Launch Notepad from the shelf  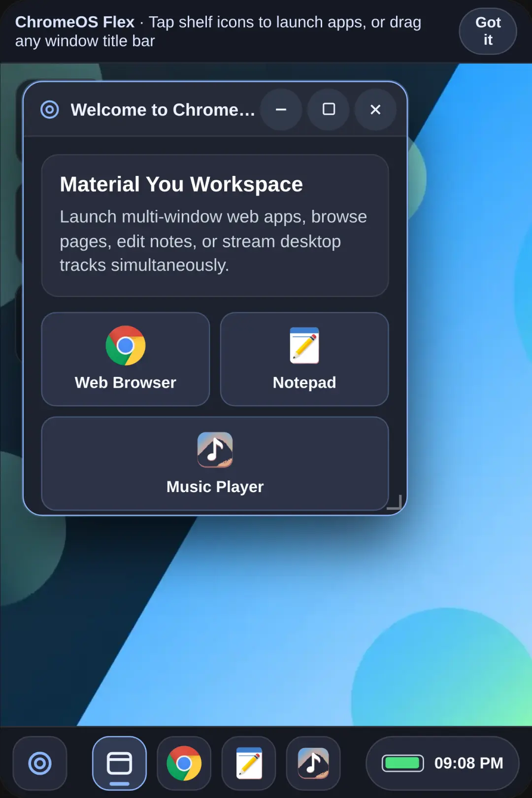249,763
